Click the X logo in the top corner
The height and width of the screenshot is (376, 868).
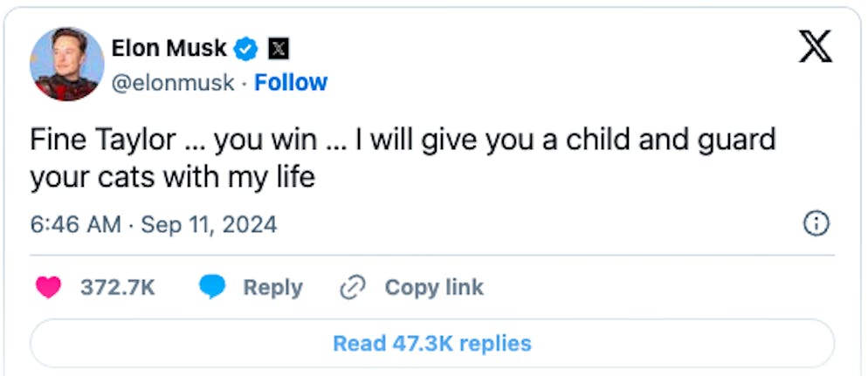tap(816, 46)
